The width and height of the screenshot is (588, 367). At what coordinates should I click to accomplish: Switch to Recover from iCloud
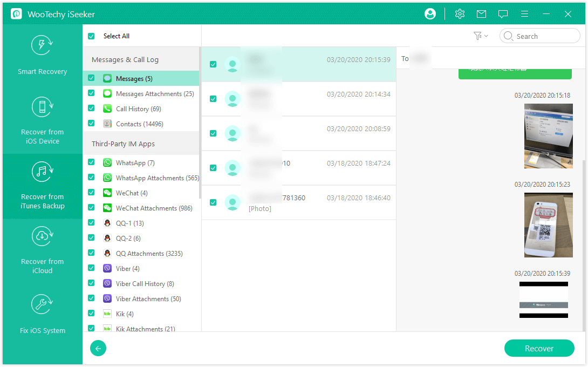[x=42, y=251]
